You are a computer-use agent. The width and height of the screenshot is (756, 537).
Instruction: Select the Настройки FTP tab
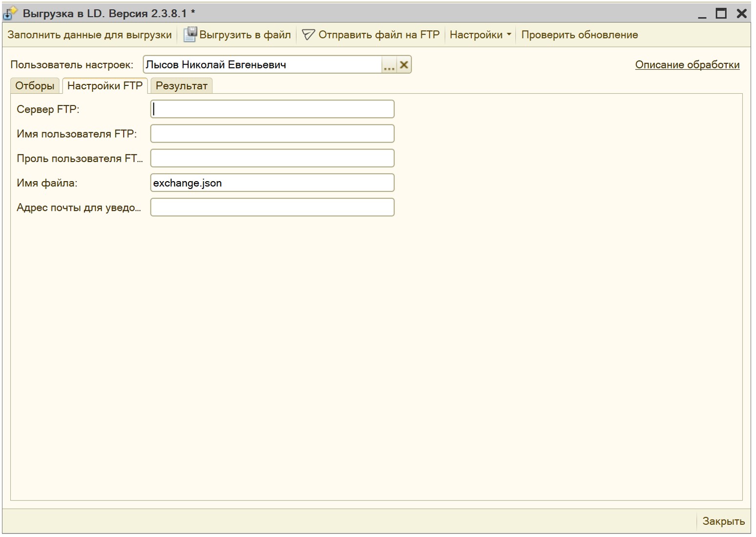105,86
